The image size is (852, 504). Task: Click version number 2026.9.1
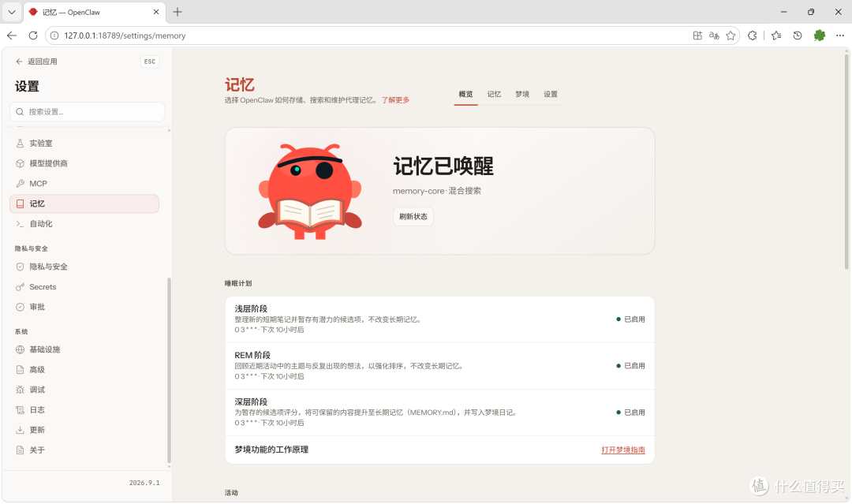[144, 483]
